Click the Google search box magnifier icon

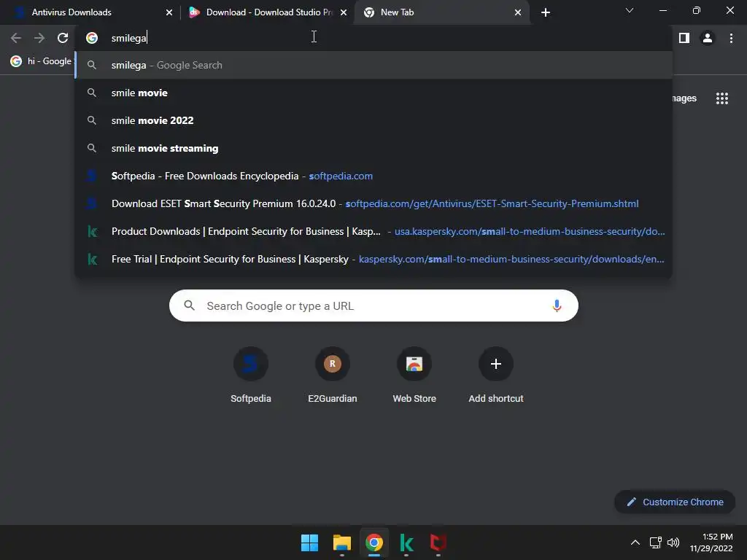point(189,306)
